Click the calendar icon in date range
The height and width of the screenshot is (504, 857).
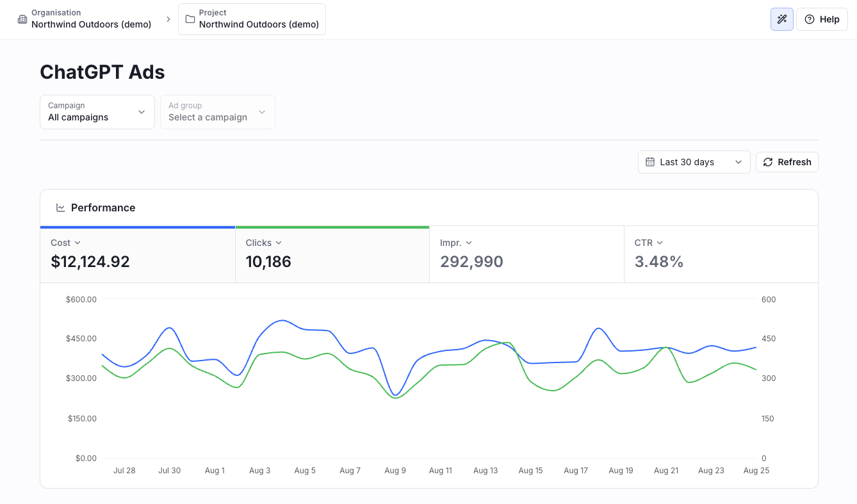(650, 162)
